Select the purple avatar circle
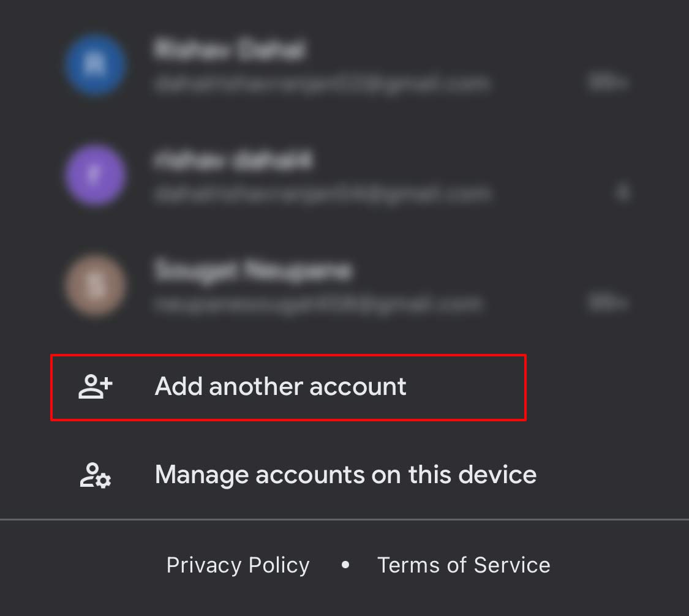The width and height of the screenshot is (689, 616). (96, 175)
